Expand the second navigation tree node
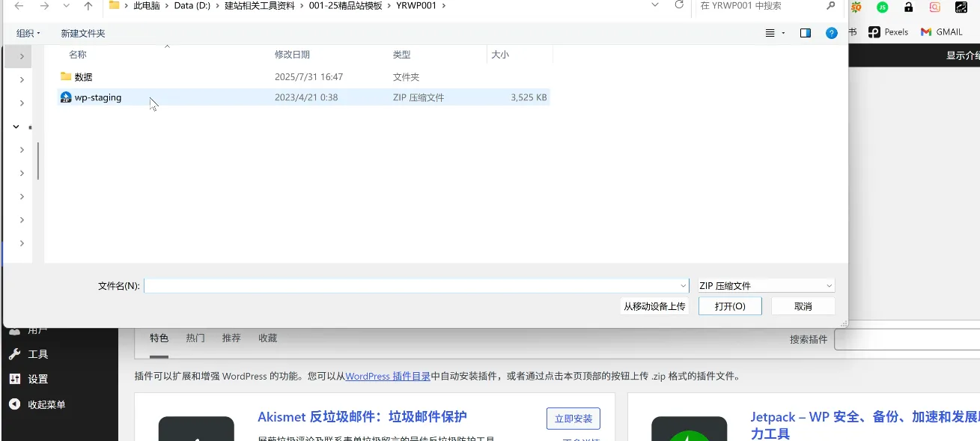 tap(22, 79)
